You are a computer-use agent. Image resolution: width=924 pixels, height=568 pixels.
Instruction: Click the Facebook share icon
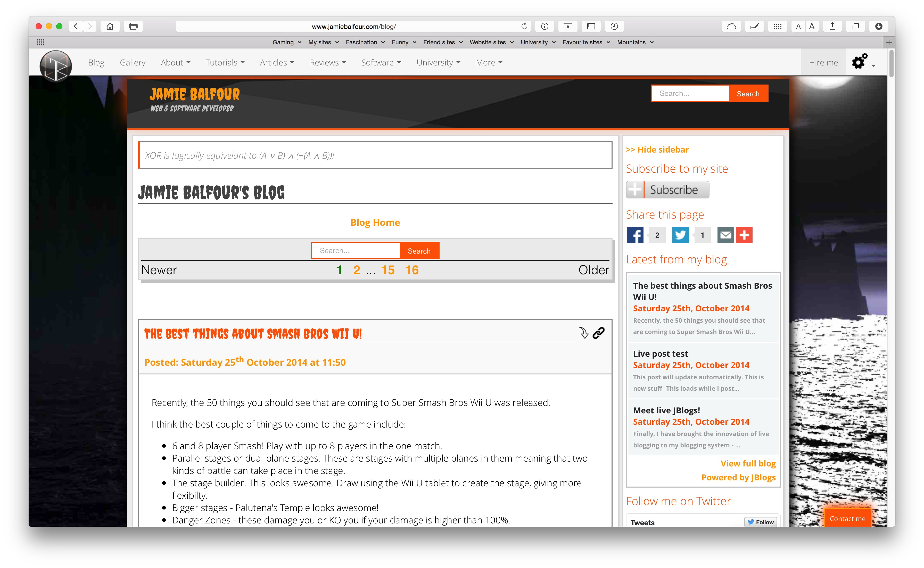click(x=635, y=235)
